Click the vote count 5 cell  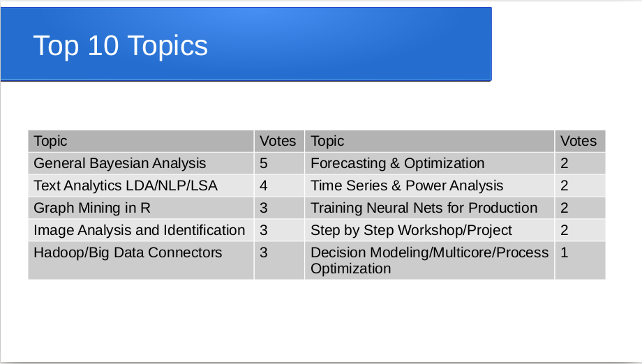pos(279,163)
